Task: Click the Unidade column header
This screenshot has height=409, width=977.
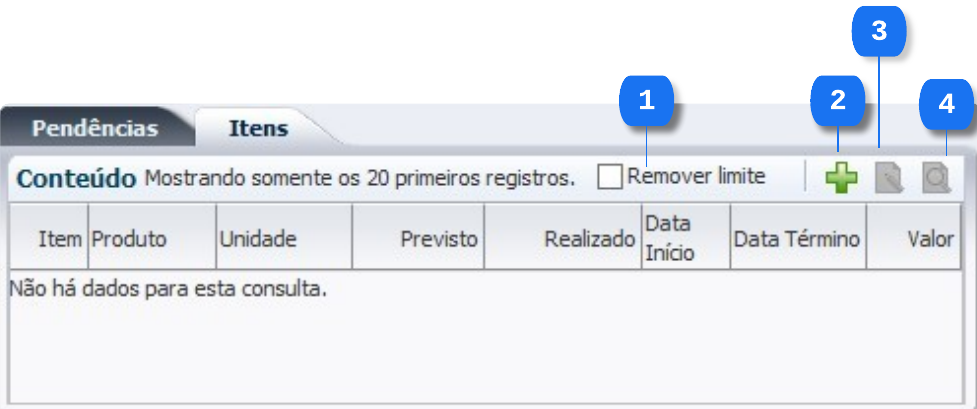Action: (284, 237)
